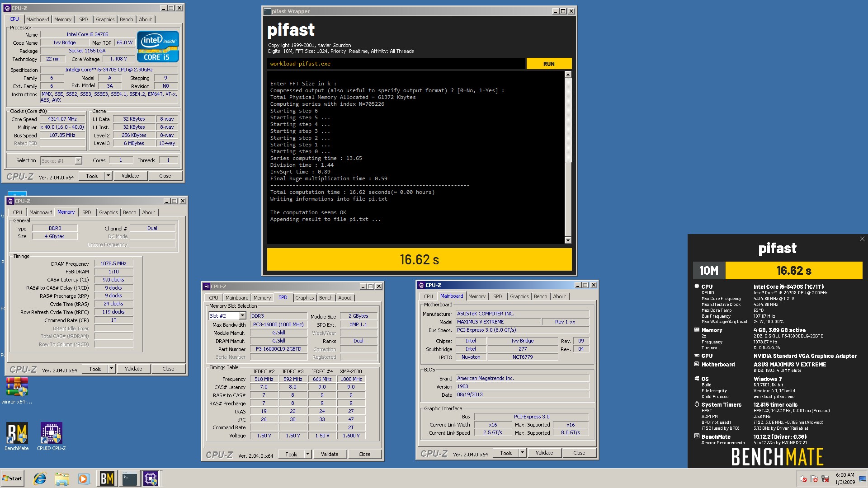The height and width of the screenshot is (488, 868).
Task: Switch to CPU-Z via its taskbar button
Action: pyautogui.click(x=151, y=479)
